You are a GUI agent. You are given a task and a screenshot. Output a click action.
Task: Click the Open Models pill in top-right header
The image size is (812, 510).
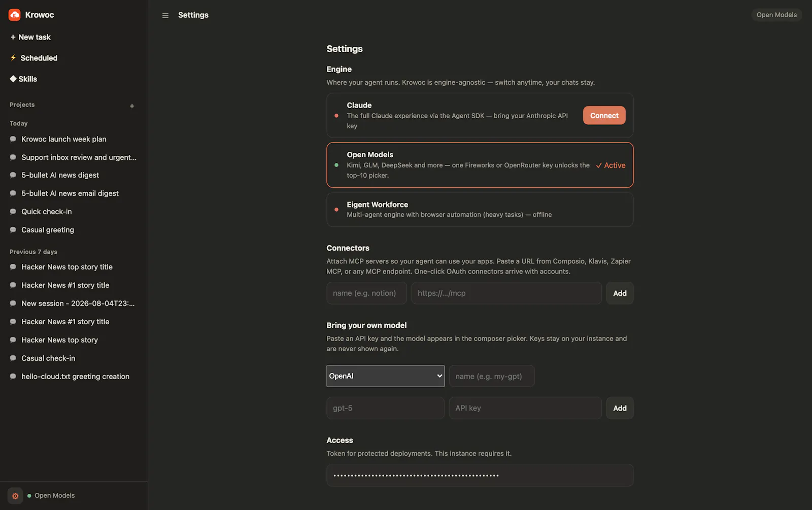(x=776, y=15)
